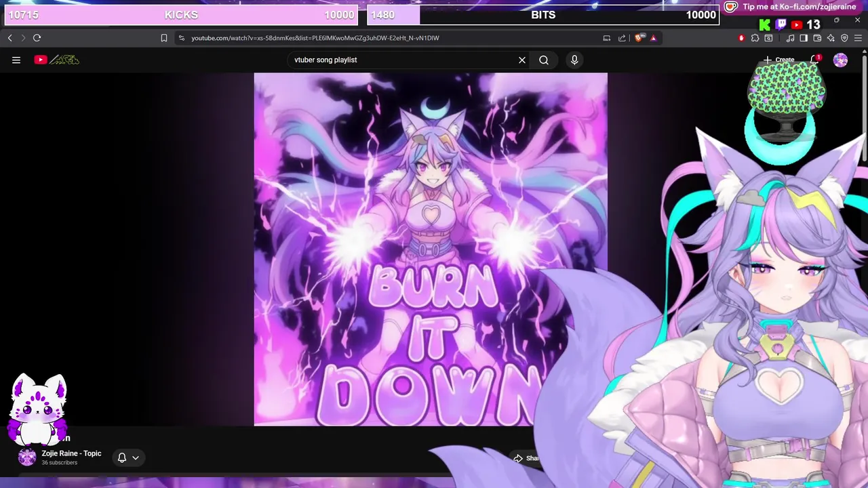Click the BITS goal progress bar
This screenshot has height=488, width=868.
click(543, 15)
